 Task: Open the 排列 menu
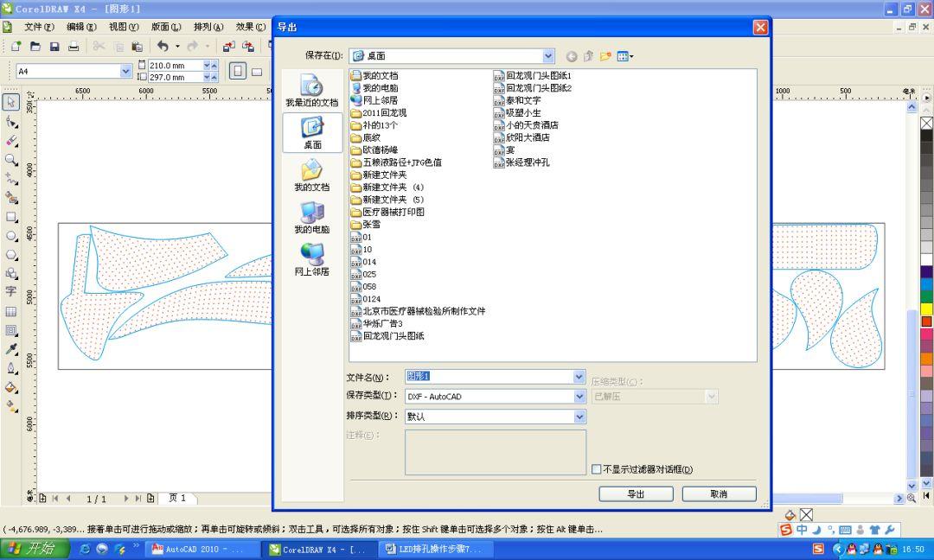pyautogui.click(x=208, y=27)
